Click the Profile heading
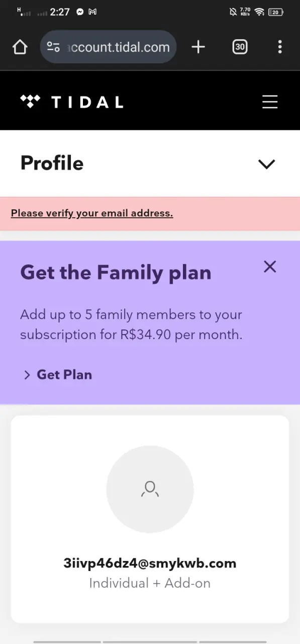Image resolution: width=300 pixels, height=644 pixels. tap(52, 163)
